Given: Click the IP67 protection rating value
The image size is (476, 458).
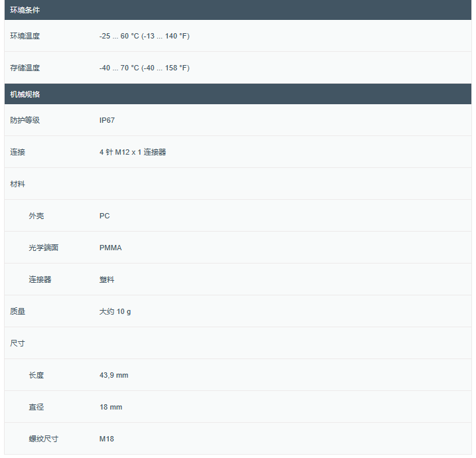Looking at the screenshot, I should click(107, 120).
